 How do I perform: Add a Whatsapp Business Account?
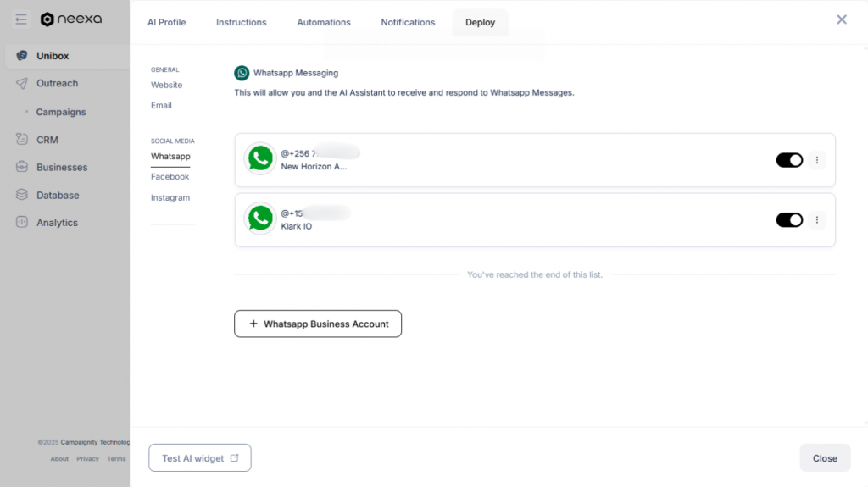(318, 324)
